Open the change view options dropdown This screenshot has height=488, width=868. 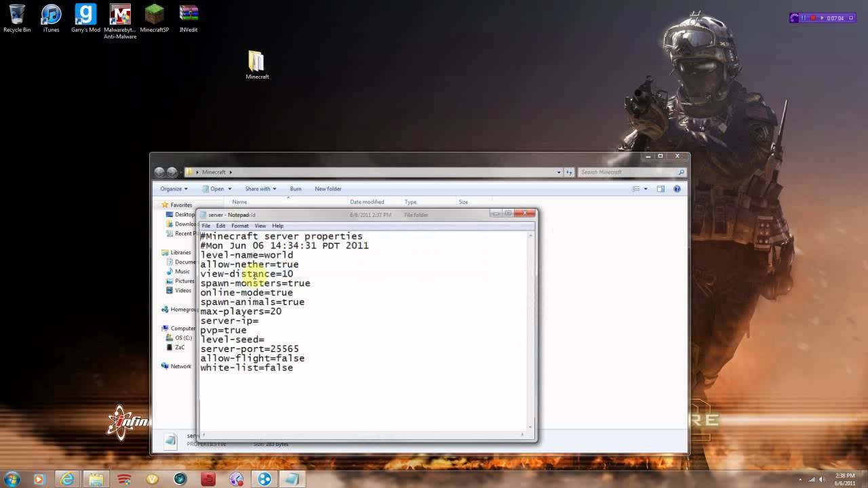pyautogui.click(x=646, y=189)
